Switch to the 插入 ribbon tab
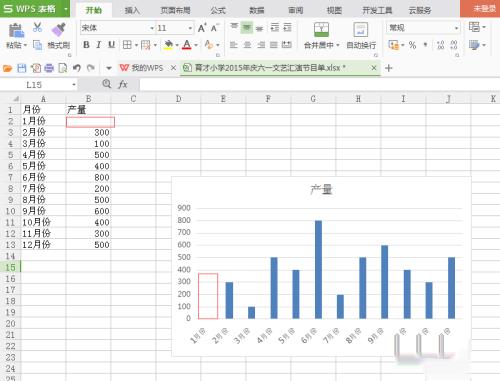Viewport: 500px width, 381px height. 132,10
